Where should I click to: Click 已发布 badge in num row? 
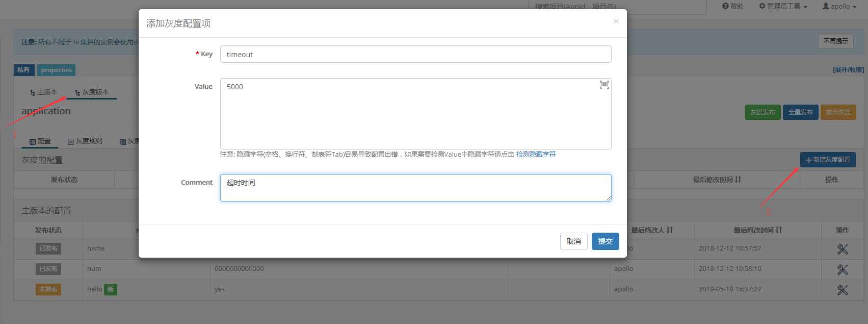coord(48,269)
